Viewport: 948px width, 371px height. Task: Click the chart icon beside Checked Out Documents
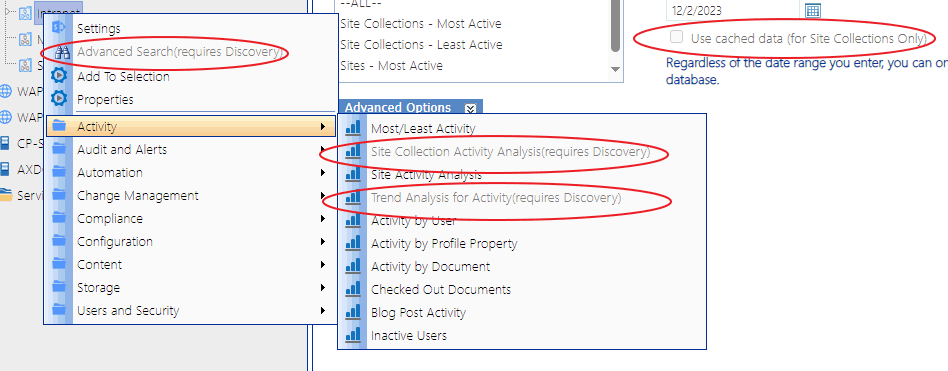(352, 289)
